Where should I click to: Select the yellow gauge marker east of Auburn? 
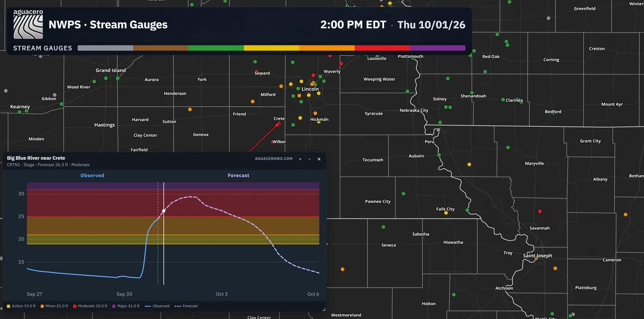point(469,165)
